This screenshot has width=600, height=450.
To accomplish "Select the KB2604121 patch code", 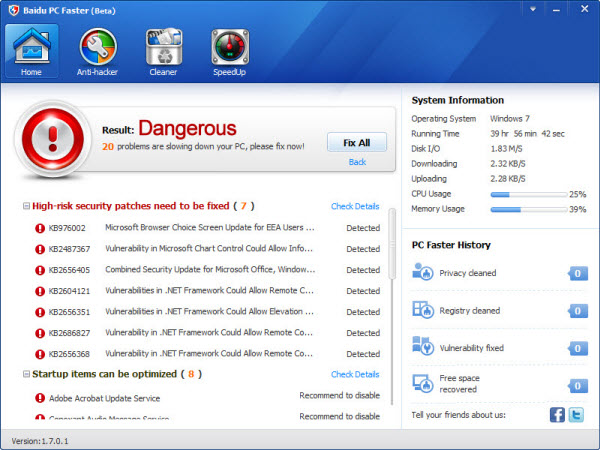I will tap(69, 291).
